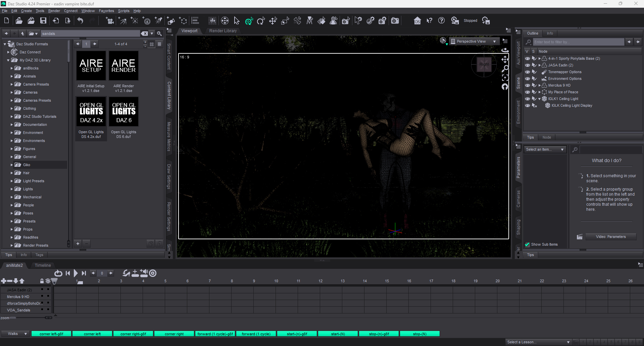The height and width of the screenshot is (346, 644).
Task: Click the Video: Parameters button
Action: (x=611, y=237)
